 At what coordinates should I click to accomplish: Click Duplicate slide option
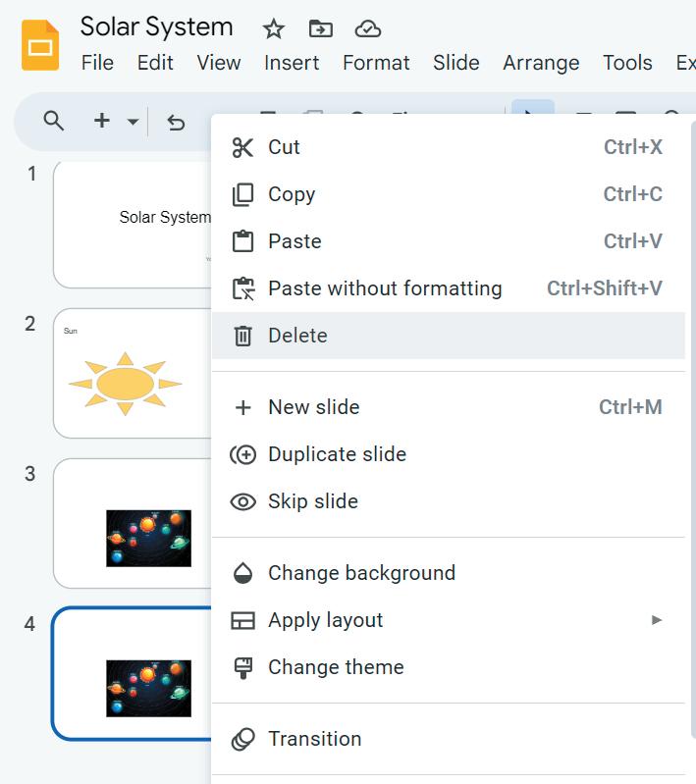(337, 454)
